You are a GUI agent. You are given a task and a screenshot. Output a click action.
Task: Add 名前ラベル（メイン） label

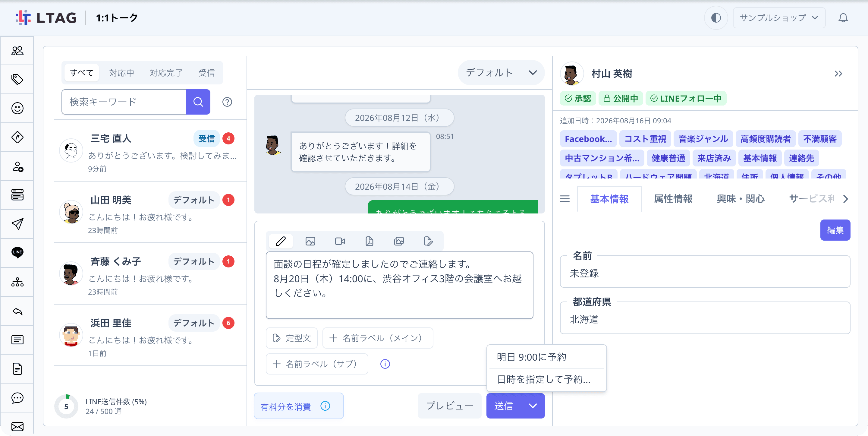(x=377, y=338)
